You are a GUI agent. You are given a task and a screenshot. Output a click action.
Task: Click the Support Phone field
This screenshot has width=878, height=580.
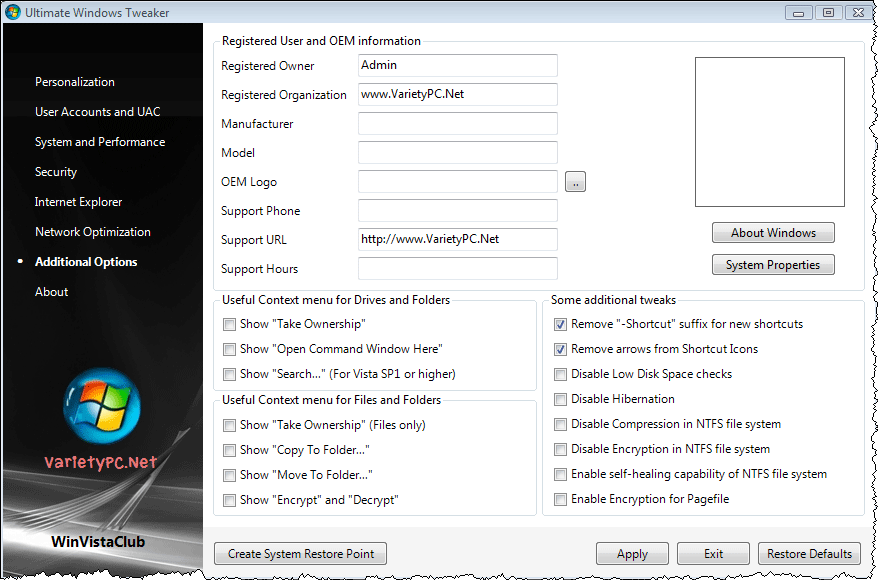coord(457,211)
